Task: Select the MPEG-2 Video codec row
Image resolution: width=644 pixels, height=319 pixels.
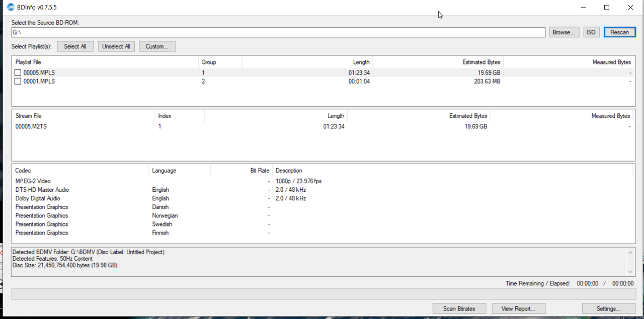Action: (x=322, y=181)
